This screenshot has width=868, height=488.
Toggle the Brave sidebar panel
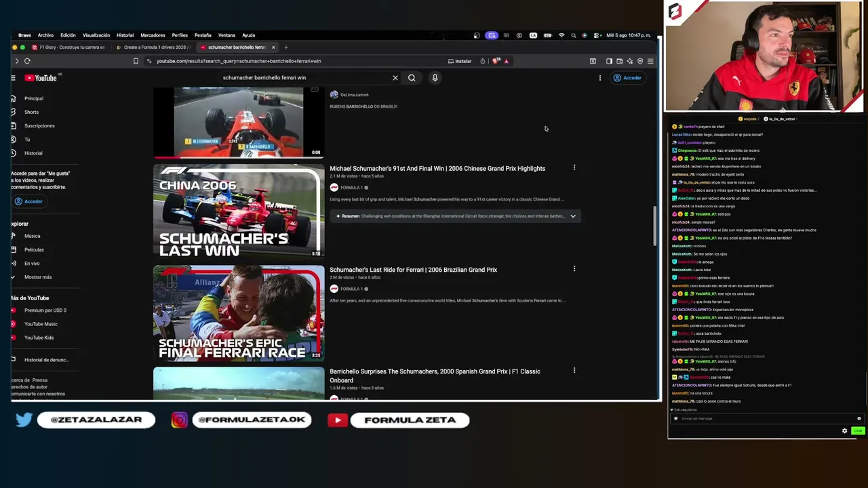coord(609,61)
